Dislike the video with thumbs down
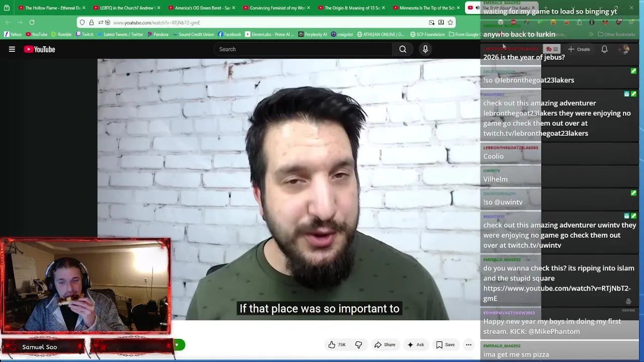This screenshot has width=644, height=362. (359, 345)
